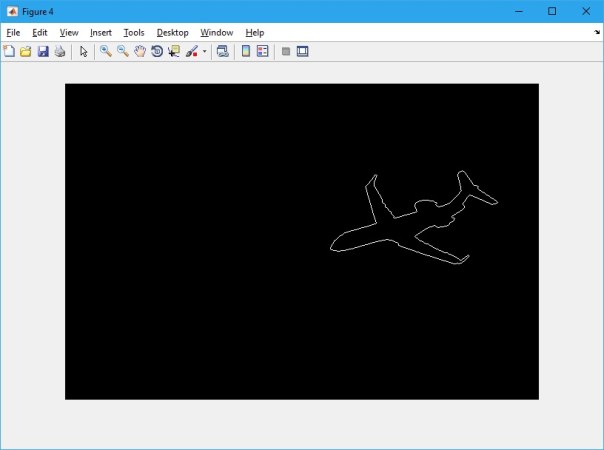Select the Edit Plot arrow tool
Screen dimensions: 604x450
point(83,51)
